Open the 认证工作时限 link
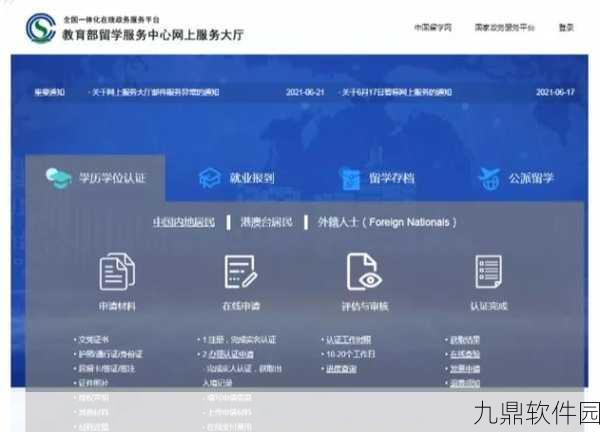Viewport: 600px width, 432px height. point(348,340)
